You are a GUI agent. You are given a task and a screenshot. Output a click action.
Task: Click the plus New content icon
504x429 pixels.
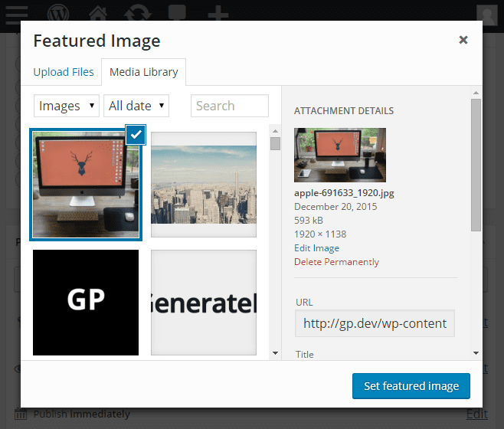218,14
